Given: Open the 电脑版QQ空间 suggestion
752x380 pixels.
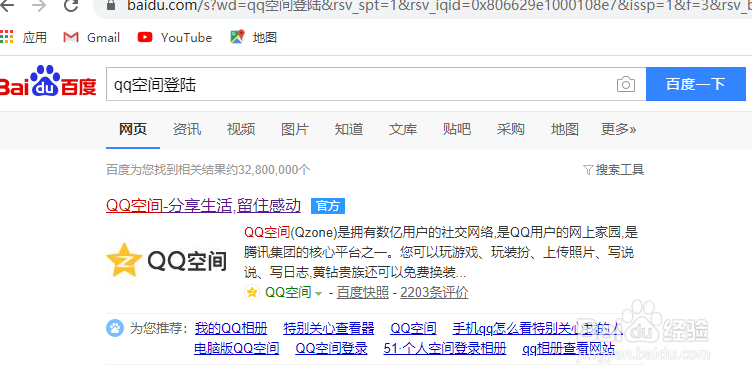Looking at the screenshot, I should 236,348.
